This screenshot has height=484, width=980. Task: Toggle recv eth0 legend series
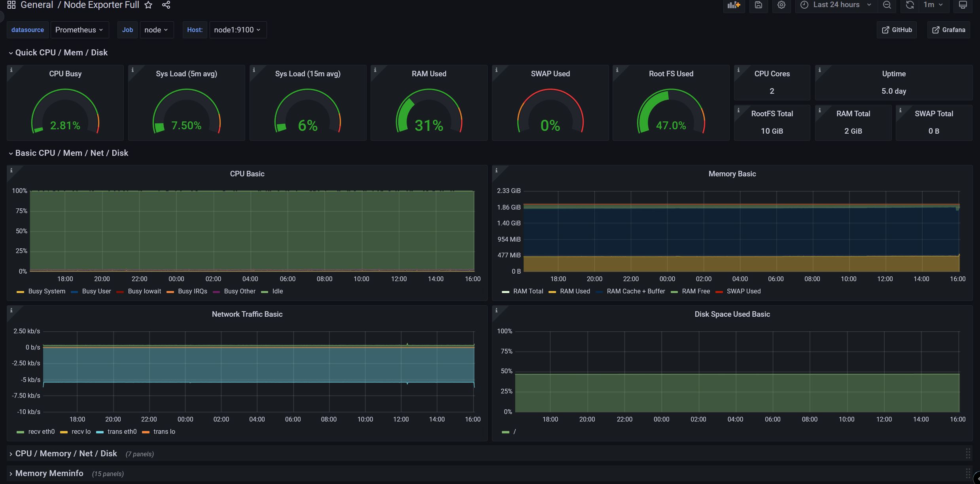(41, 432)
